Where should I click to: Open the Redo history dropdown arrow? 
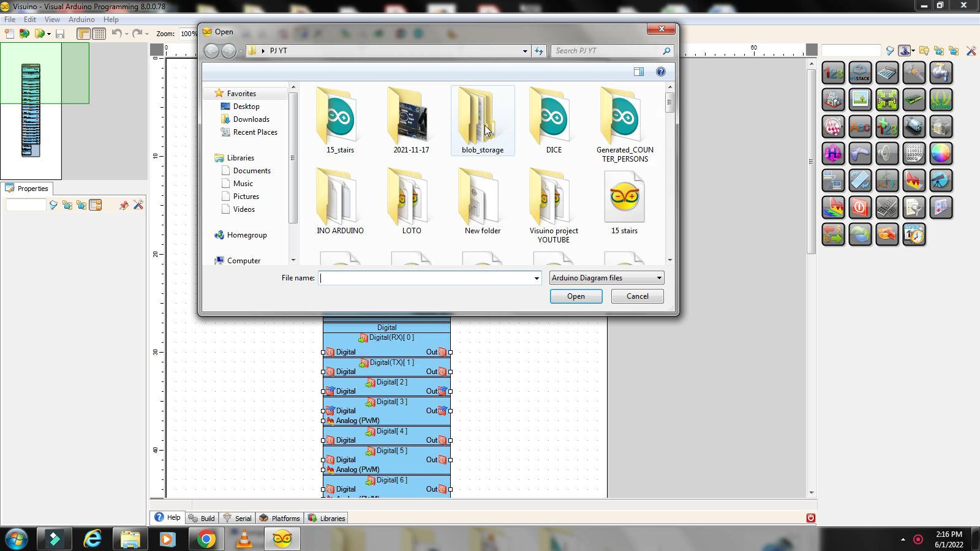(x=147, y=34)
